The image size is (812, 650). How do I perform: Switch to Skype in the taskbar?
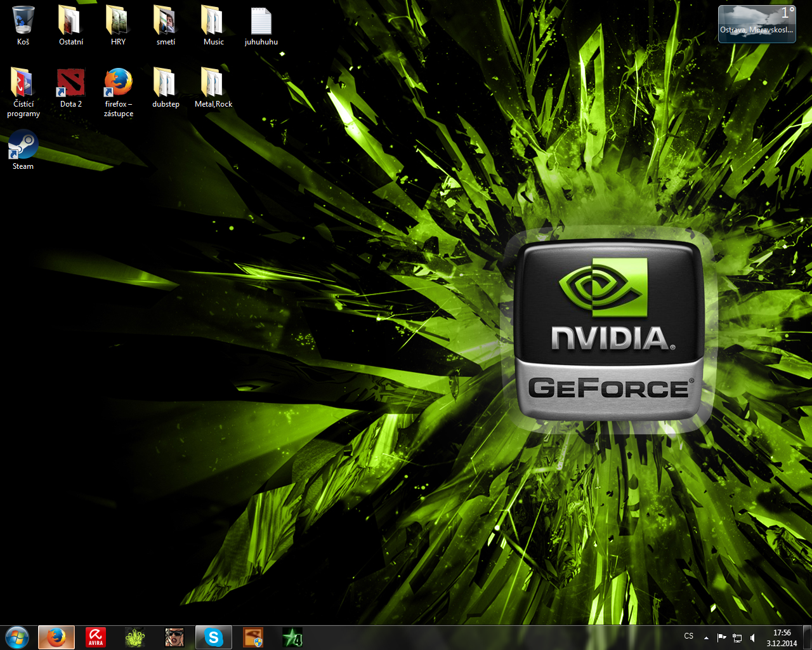214,637
